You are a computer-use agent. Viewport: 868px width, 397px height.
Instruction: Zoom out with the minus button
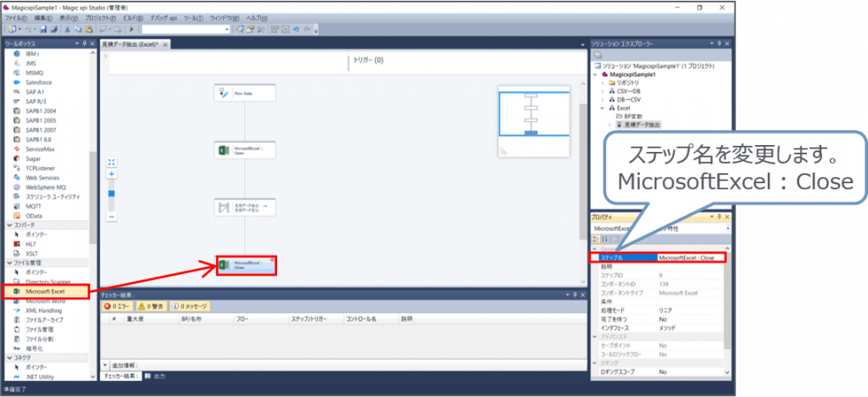coord(111,216)
